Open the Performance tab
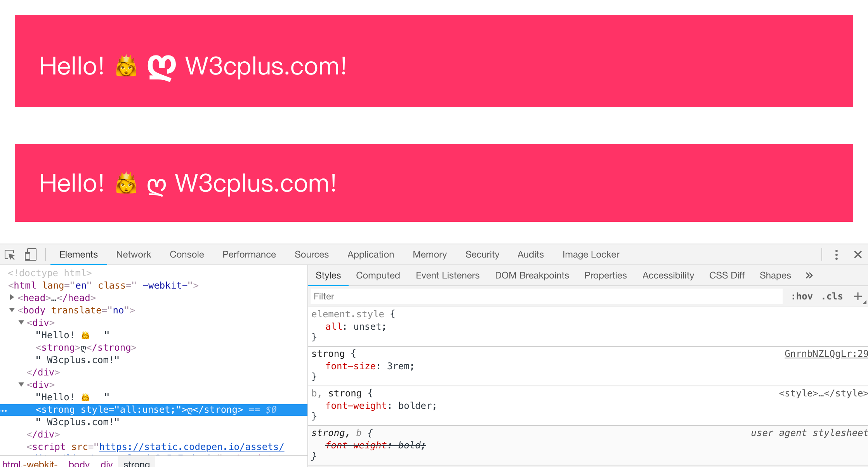Screen dimensions: 868x467 click(x=249, y=254)
